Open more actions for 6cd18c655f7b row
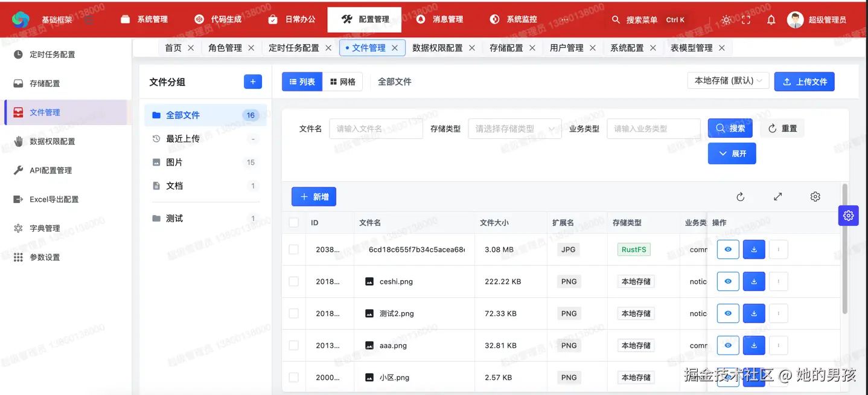 [779, 249]
